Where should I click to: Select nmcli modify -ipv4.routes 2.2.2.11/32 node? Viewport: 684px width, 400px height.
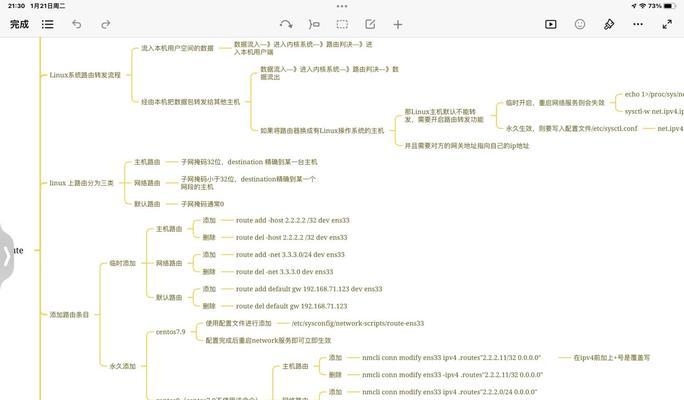point(452,375)
